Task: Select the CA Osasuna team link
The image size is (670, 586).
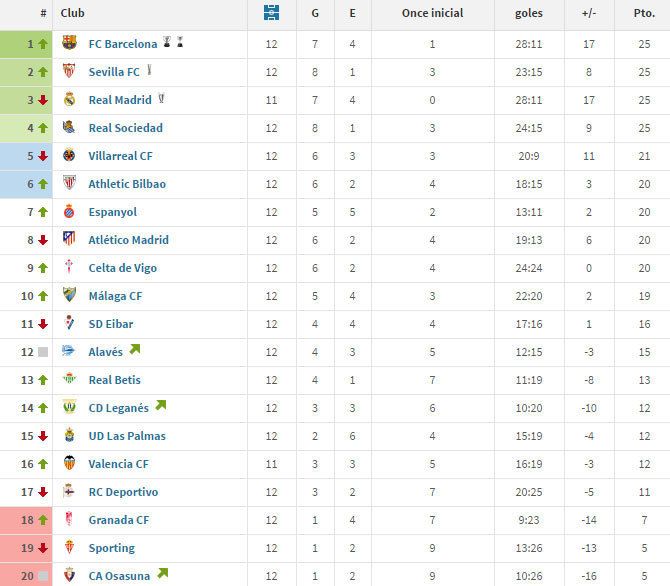Action: point(119,576)
